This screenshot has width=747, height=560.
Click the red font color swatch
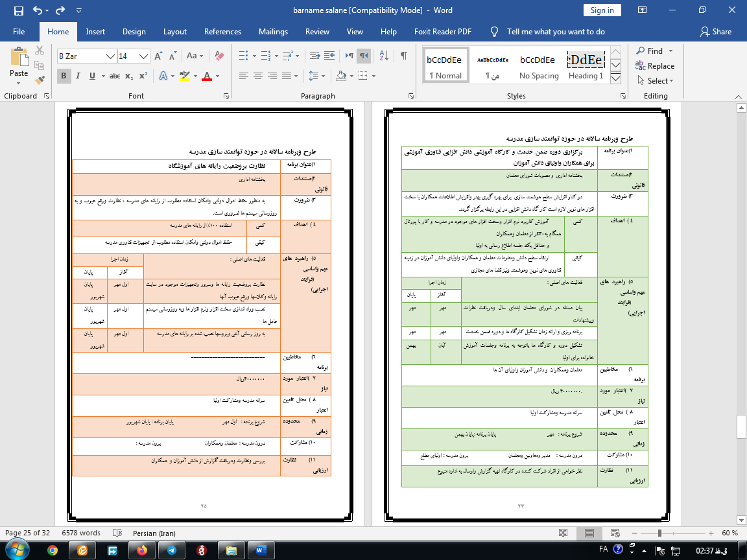tap(207, 76)
